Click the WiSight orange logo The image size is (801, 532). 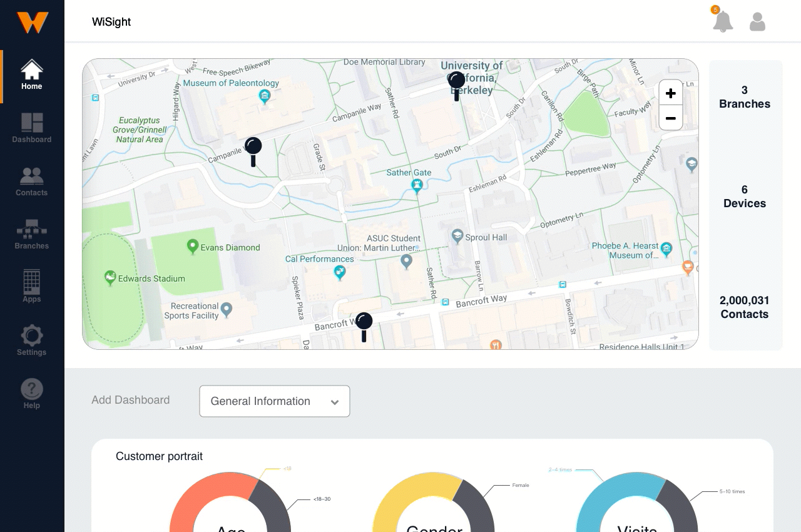(x=33, y=23)
